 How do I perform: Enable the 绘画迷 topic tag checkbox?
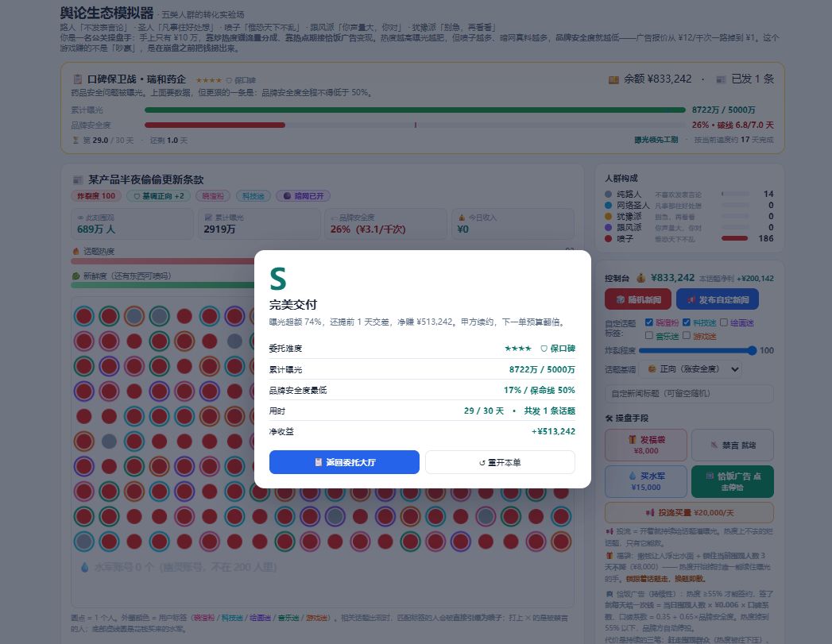tap(723, 322)
